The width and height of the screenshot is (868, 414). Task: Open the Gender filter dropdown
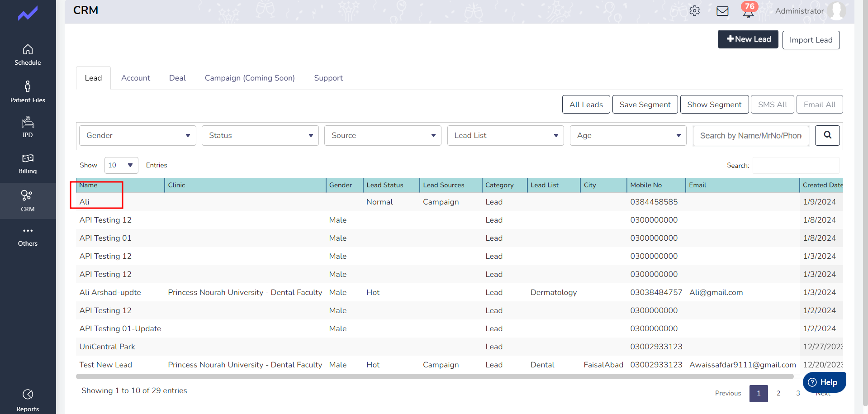tap(138, 135)
